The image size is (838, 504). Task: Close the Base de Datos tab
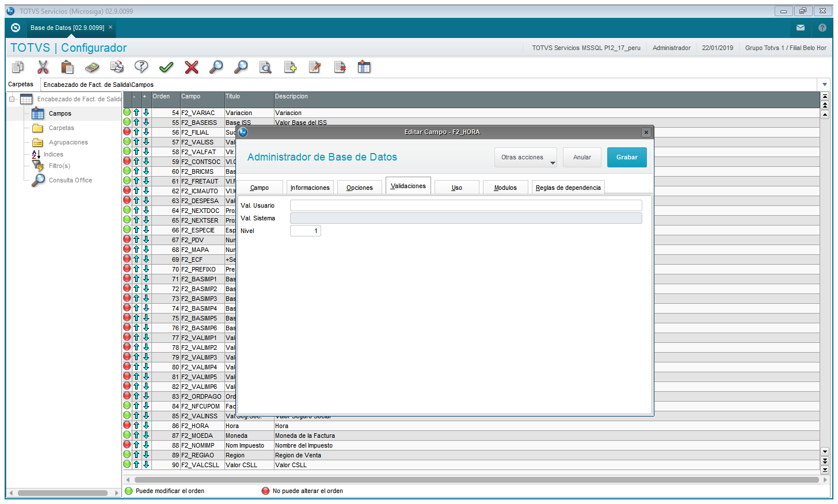[x=111, y=27]
